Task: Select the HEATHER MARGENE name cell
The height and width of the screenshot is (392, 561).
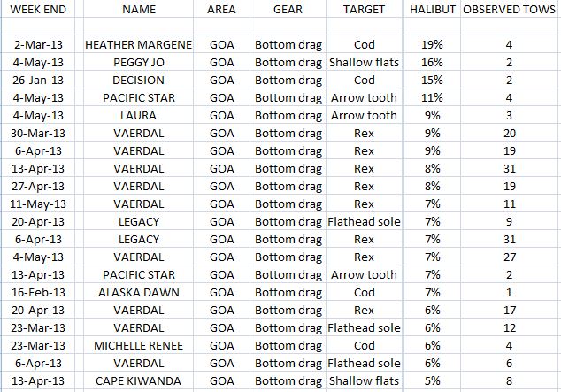Action: [x=138, y=43]
